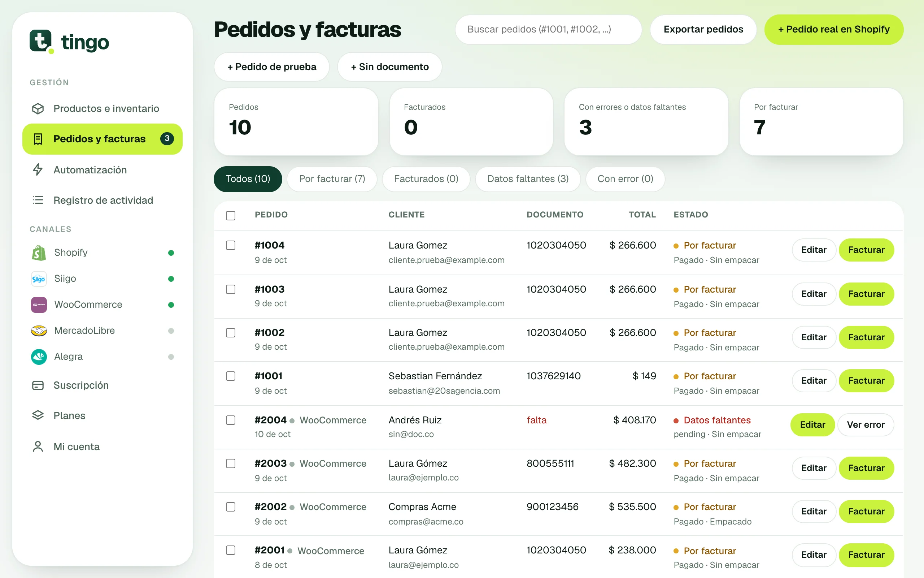The image size is (924, 578).
Task: Select the Shopify channel logo
Action: pyautogui.click(x=39, y=253)
